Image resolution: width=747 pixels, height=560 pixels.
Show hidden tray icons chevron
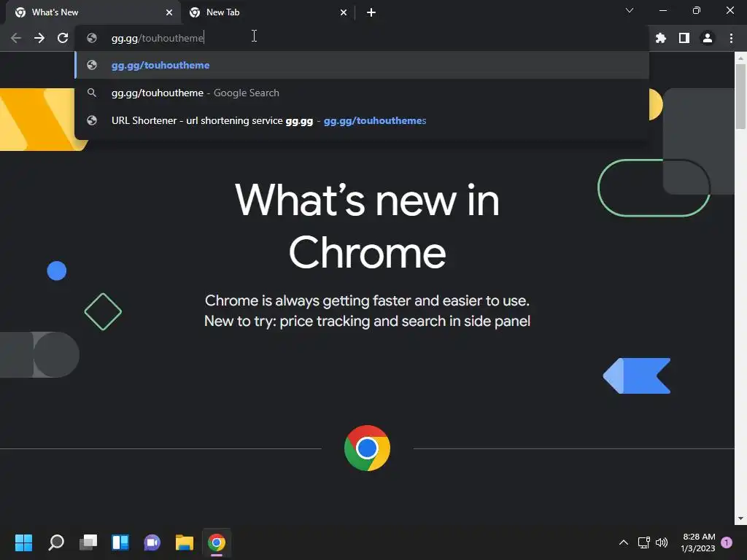click(x=624, y=542)
